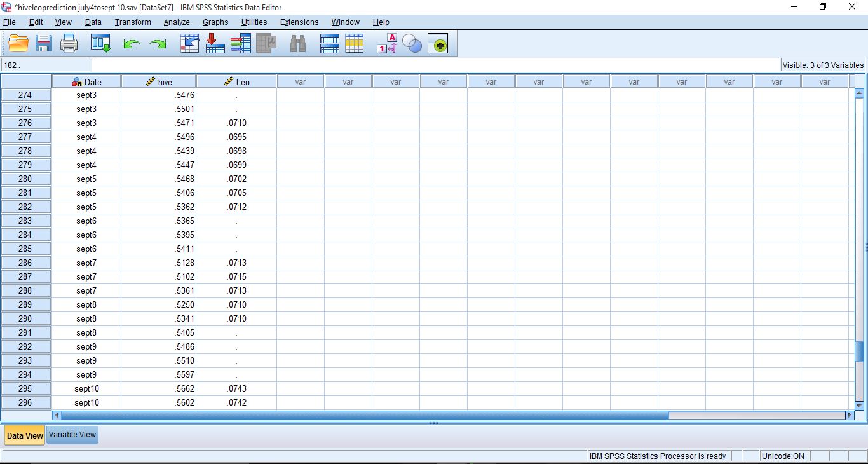Click the vertical scrollbar down arrow
This screenshot has height=464, width=868.
[x=860, y=405]
